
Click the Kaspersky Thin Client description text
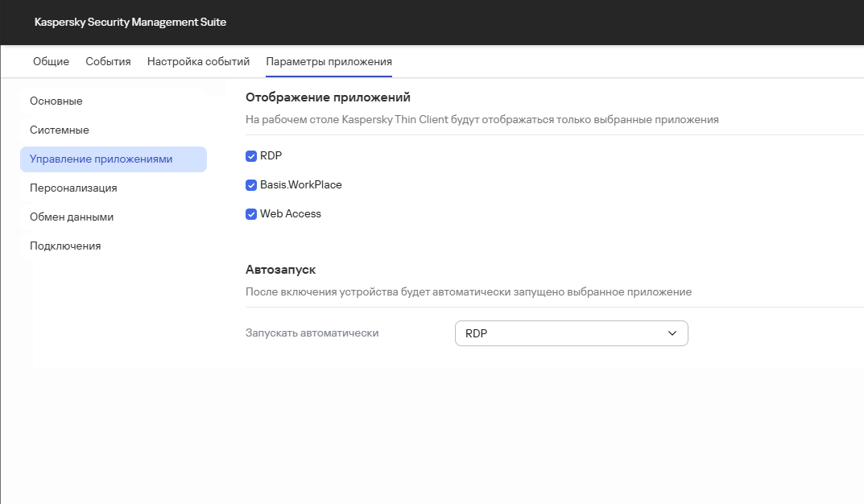pyautogui.click(x=482, y=120)
